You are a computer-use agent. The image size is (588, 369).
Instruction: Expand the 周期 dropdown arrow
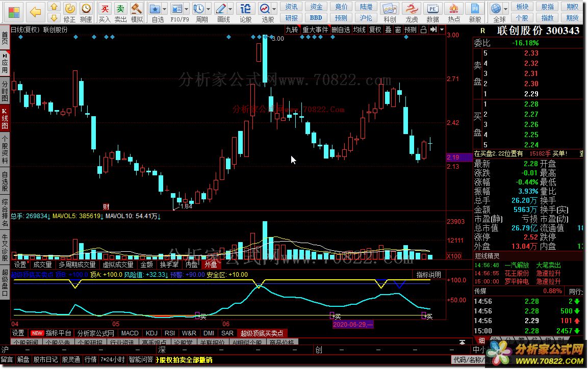(209, 9)
